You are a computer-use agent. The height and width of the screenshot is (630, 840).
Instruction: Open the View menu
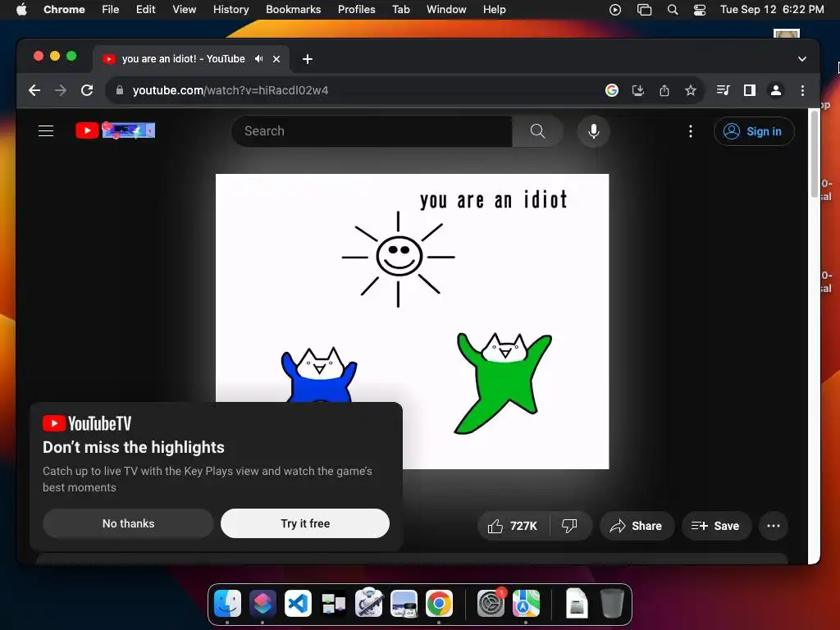coord(185,9)
